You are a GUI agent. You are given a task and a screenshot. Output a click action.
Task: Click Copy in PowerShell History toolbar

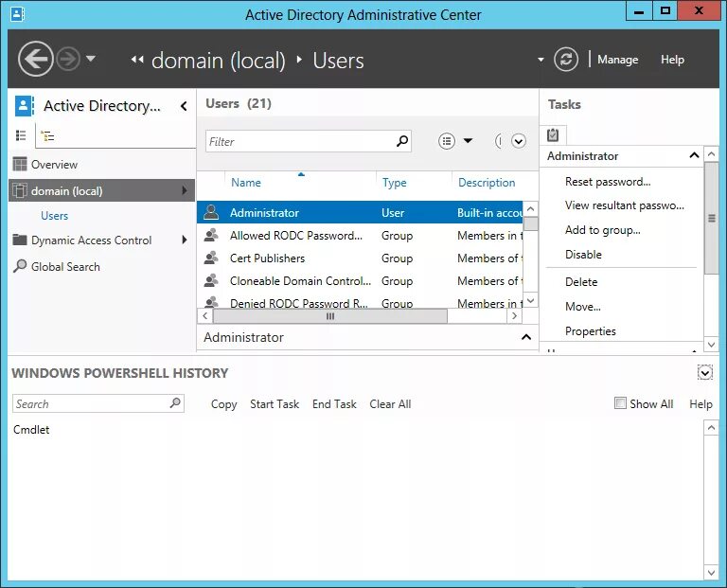[224, 404]
